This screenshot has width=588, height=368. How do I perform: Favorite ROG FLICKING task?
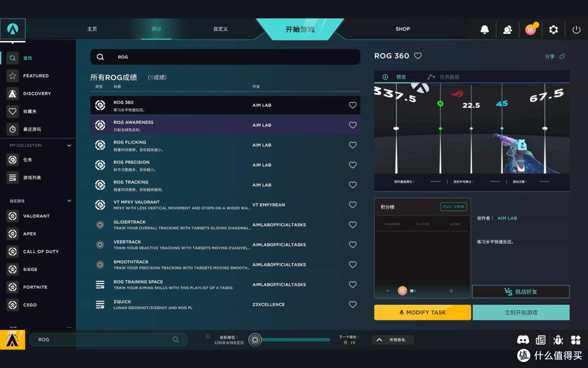click(352, 145)
